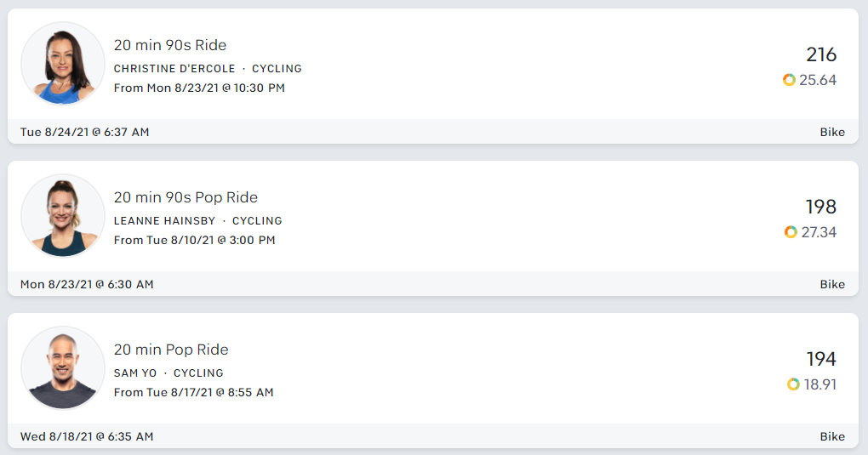Click the Wed 8/18/21 @ 6:35 AM timestamp
Screen dimensions: 868x455
pyautogui.click(x=87, y=436)
